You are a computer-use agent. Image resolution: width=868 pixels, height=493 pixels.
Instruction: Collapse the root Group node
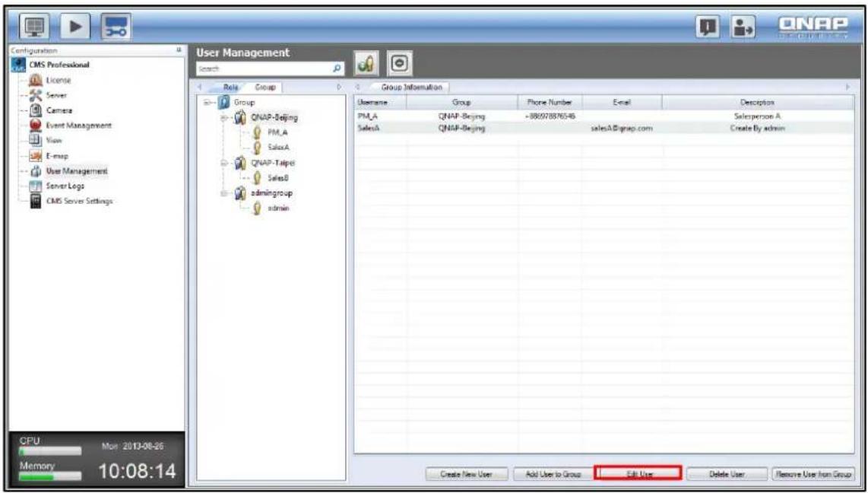207,103
